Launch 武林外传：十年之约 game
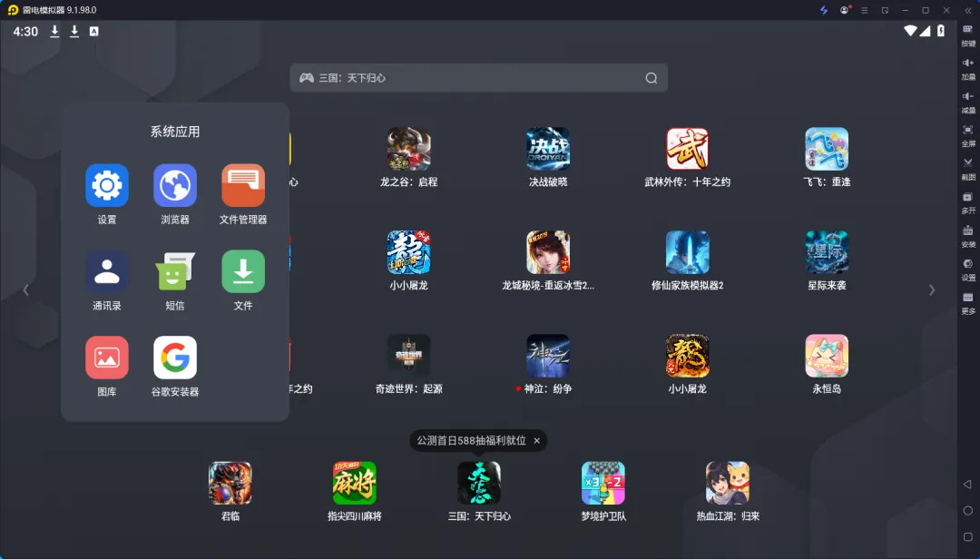The height and width of the screenshot is (559, 980). pyautogui.click(x=688, y=149)
